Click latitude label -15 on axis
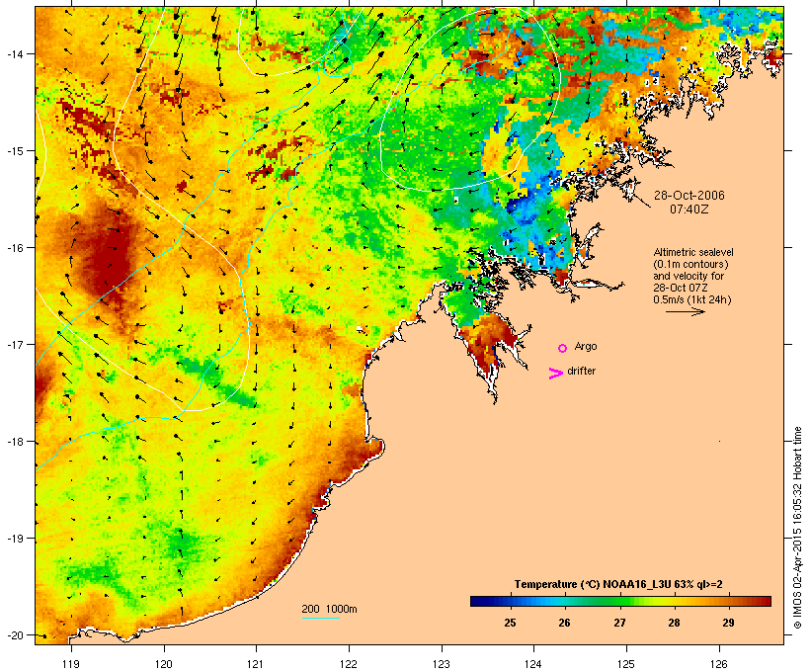The image size is (810, 672). [14, 150]
